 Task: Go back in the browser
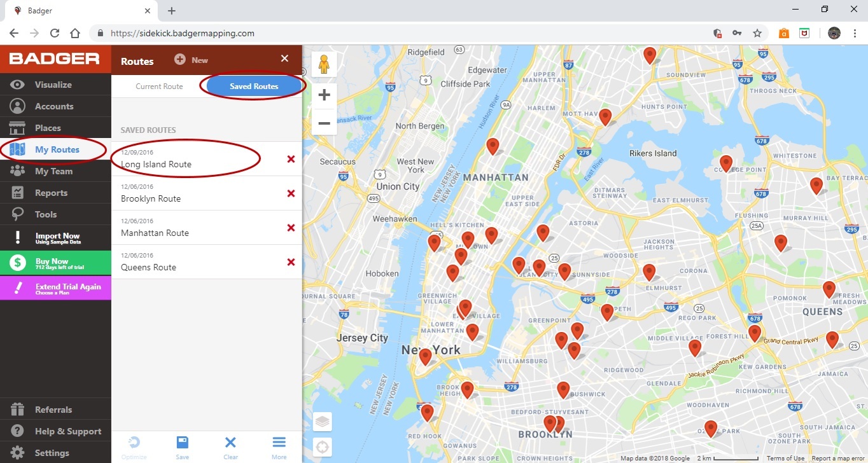[14, 33]
